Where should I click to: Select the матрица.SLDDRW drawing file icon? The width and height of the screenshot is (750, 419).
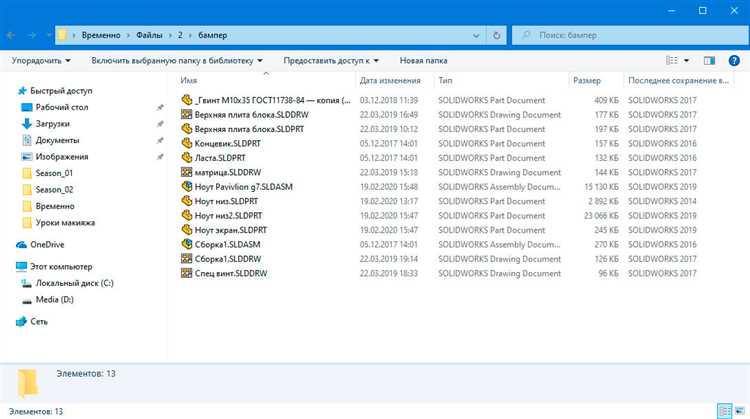tap(187, 172)
